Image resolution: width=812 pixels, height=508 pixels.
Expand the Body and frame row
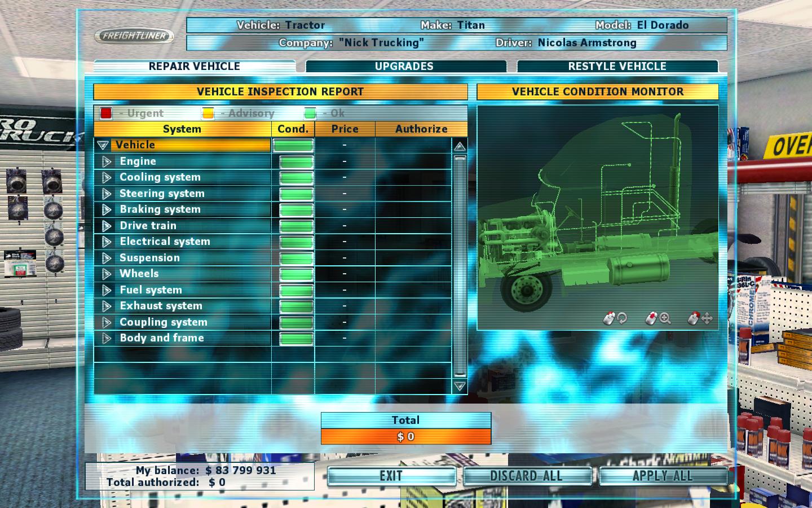(107, 338)
